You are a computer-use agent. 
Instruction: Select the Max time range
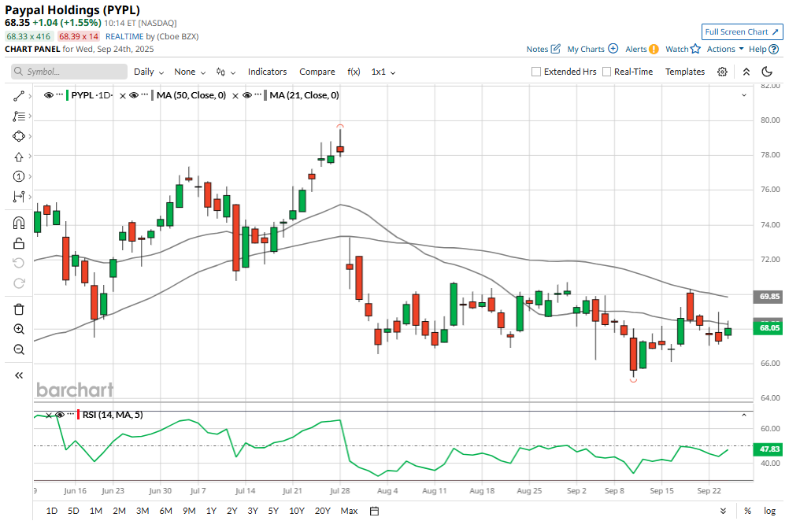pyautogui.click(x=349, y=511)
